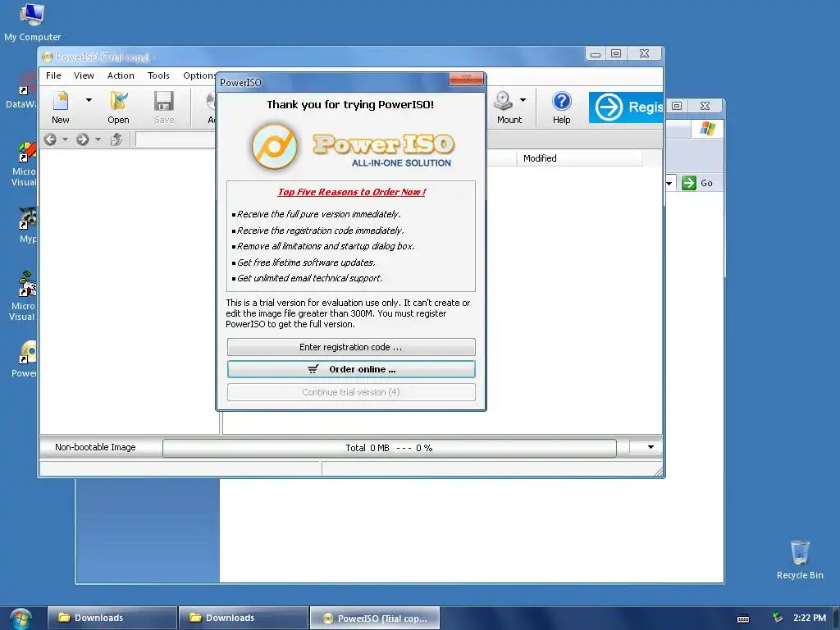
Task: Click the Non-bootable Image status label
Action: (x=95, y=447)
